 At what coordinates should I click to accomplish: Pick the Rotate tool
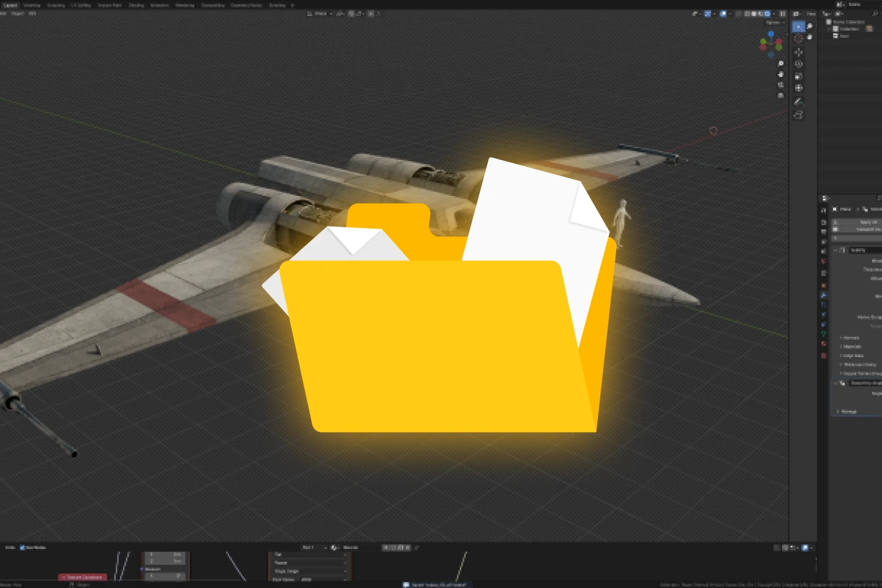tap(799, 64)
